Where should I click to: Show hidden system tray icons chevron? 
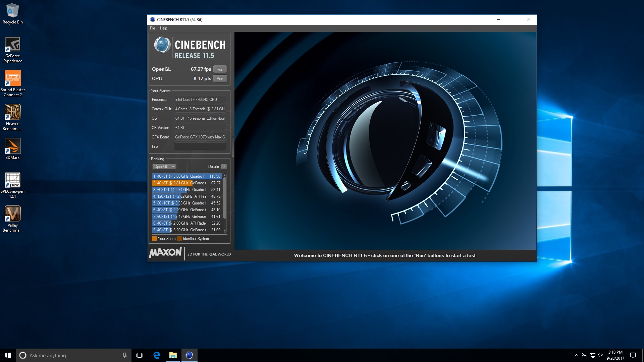click(576, 355)
